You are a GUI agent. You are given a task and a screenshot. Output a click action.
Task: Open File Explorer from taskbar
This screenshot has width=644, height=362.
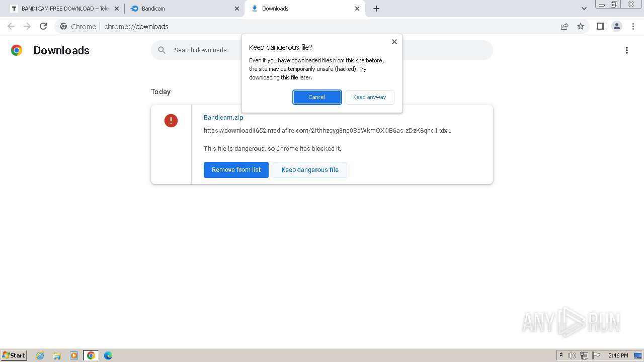(x=57, y=355)
